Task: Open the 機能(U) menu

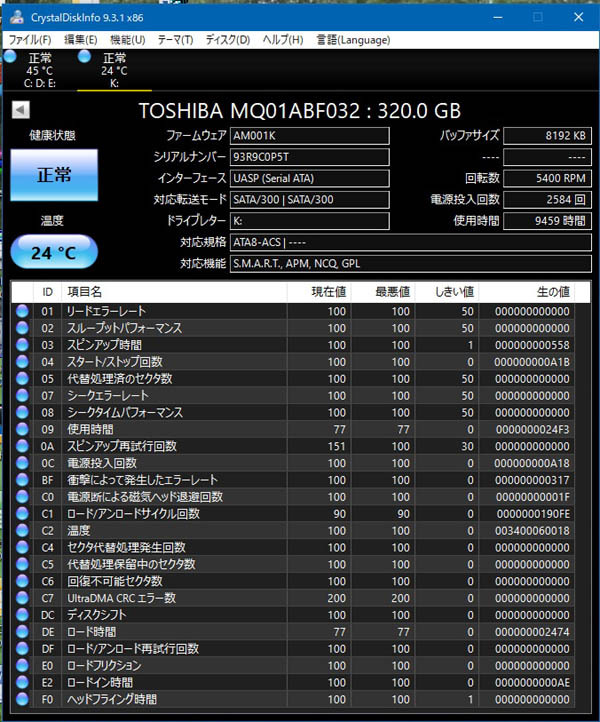Action: pyautogui.click(x=128, y=40)
